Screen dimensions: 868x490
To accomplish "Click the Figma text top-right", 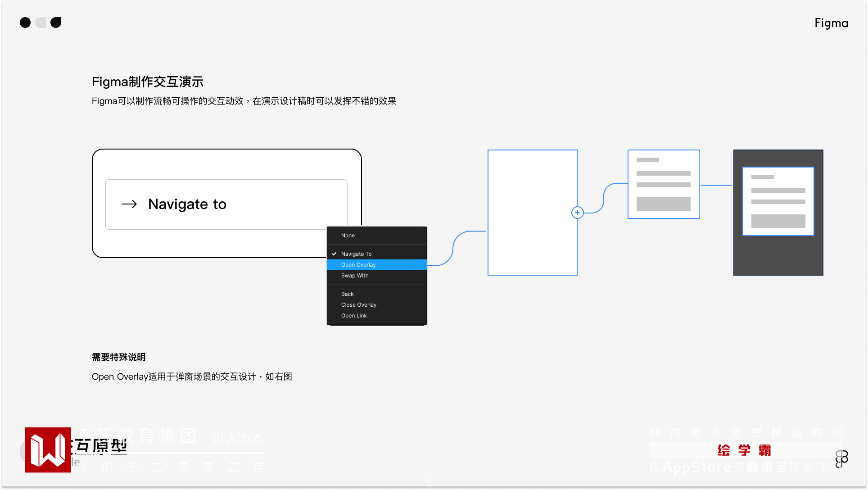I will pyautogui.click(x=831, y=23).
